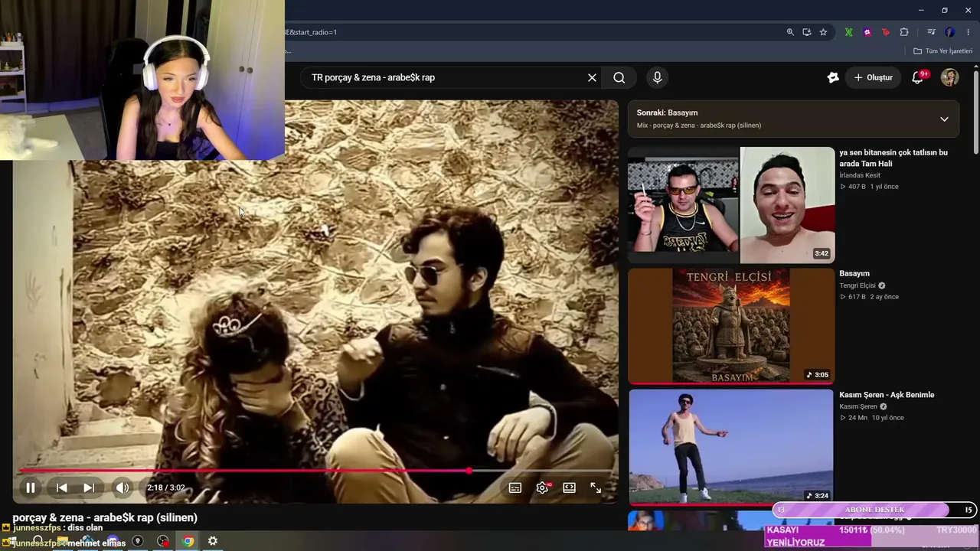The height and width of the screenshot is (551, 980).
Task: Expand the Sonraki: Basayım mix panel
Action: (944, 119)
